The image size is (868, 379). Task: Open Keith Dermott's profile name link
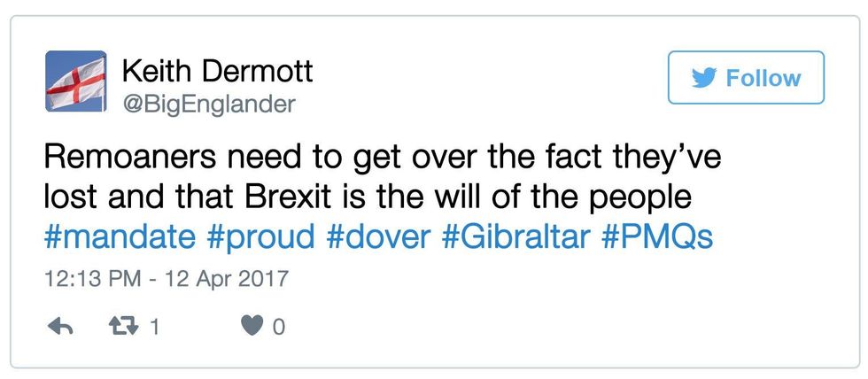pyautogui.click(x=216, y=71)
